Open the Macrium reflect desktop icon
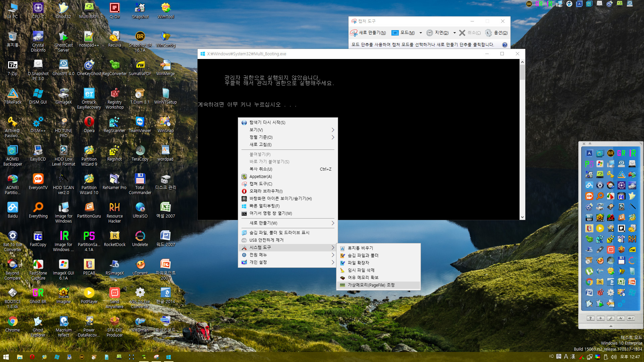This screenshot has height=362, width=644. point(63,326)
